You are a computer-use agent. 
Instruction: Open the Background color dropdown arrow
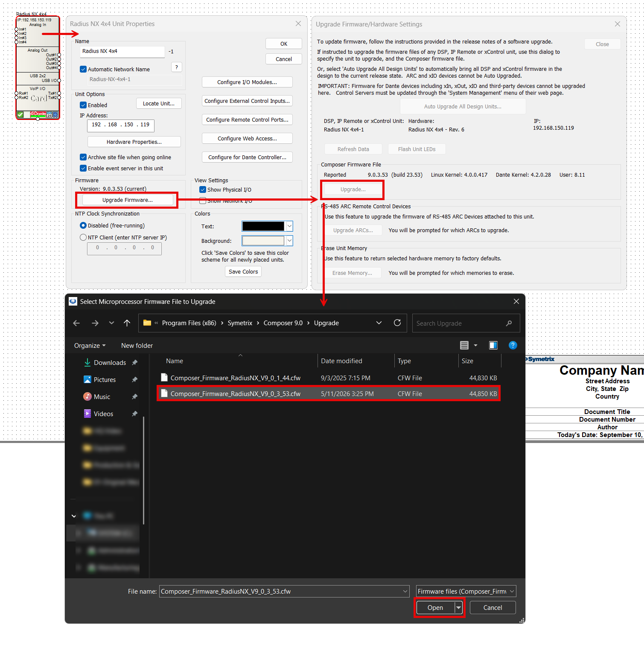pyautogui.click(x=289, y=241)
